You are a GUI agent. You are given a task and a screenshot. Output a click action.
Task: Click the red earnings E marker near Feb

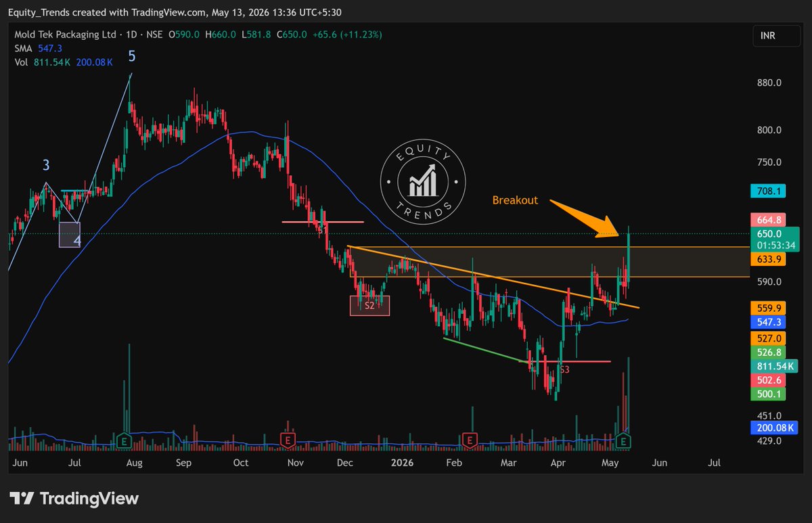470,440
